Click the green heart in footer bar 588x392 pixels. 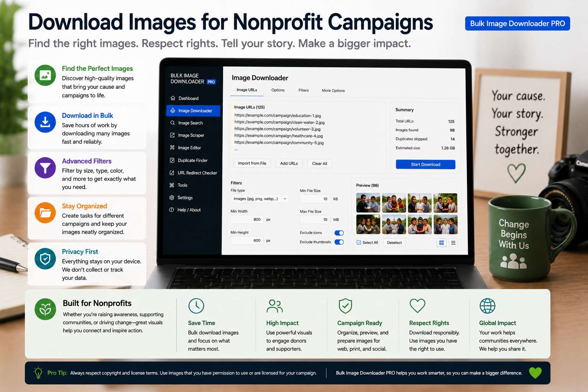535,372
